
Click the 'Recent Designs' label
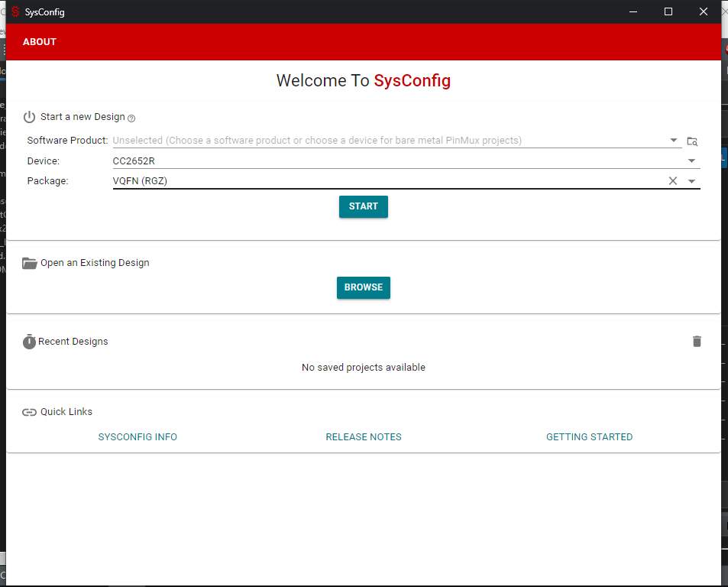point(73,342)
